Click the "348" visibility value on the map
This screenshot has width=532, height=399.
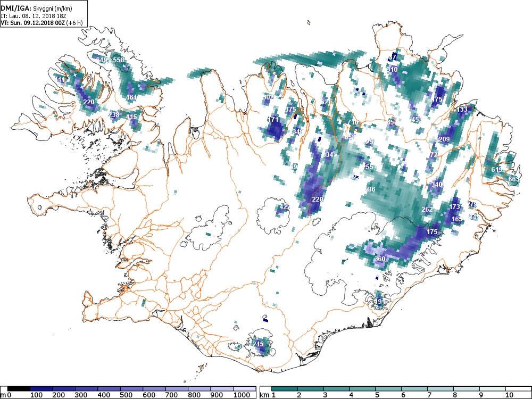pos(297,131)
